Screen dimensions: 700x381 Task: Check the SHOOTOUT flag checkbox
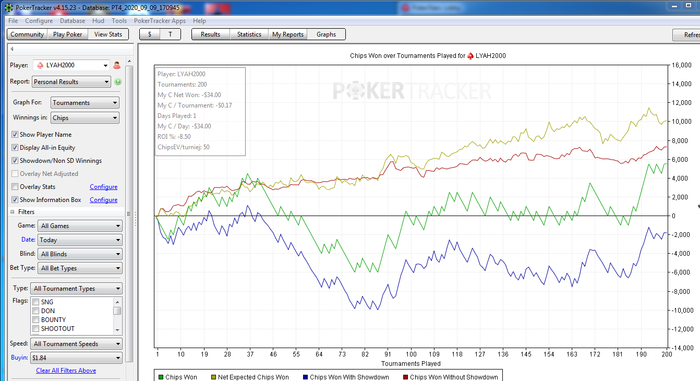coord(36,329)
